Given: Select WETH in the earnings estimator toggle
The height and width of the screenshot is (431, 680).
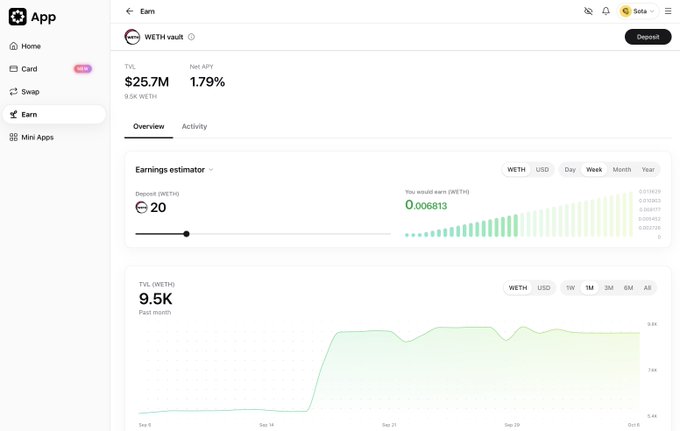Looking at the screenshot, I should click(516, 170).
